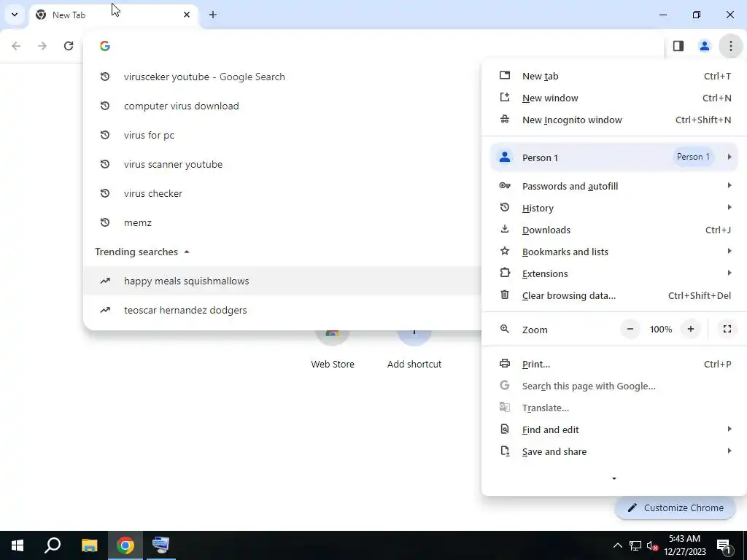Expand Find and edit submenu
This screenshot has width=747, height=560.
click(x=614, y=430)
